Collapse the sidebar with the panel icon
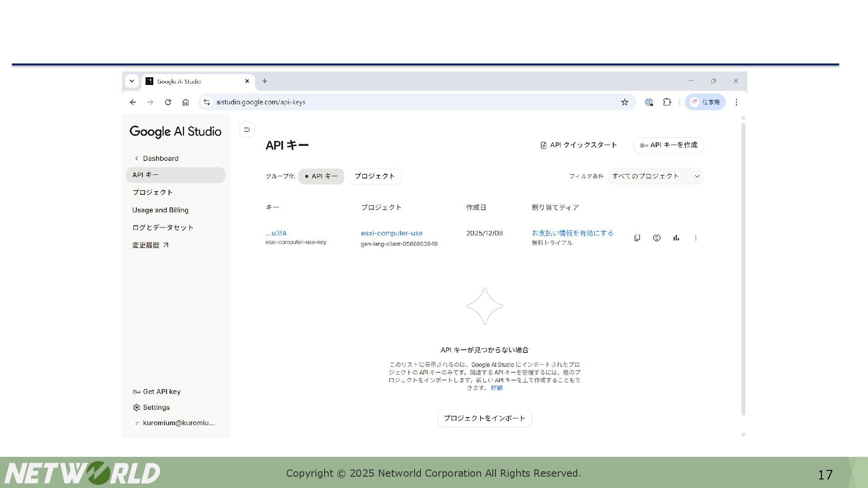This screenshot has height=488, width=868. [x=247, y=130]
